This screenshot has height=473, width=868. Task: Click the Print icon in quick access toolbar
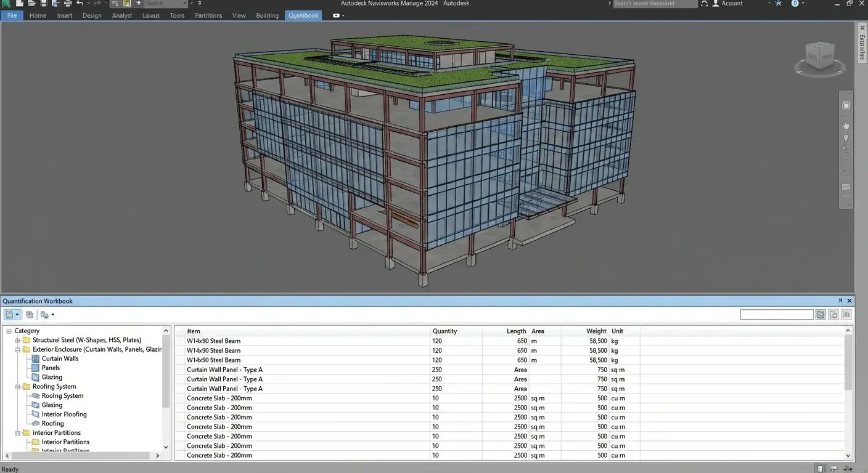coord(67,4)
